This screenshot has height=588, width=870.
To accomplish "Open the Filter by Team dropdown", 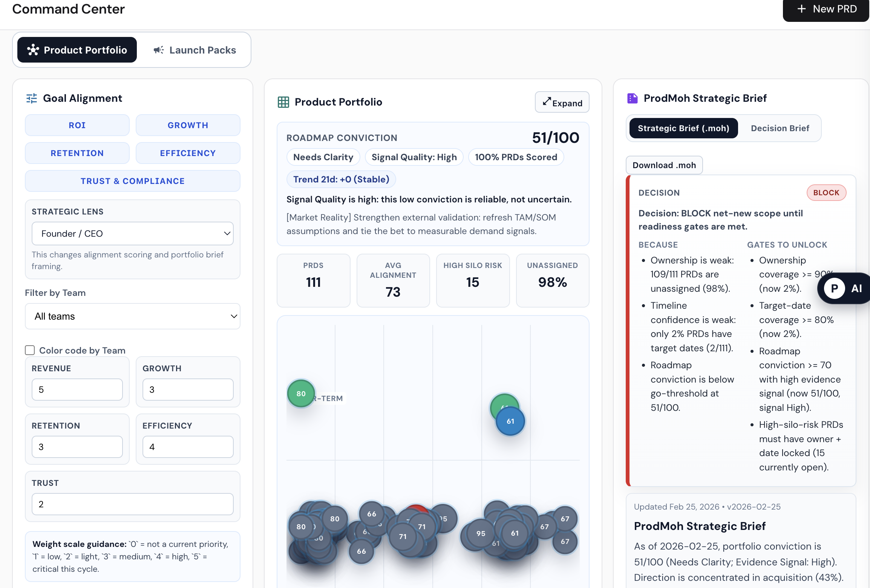I will (132, 316).
